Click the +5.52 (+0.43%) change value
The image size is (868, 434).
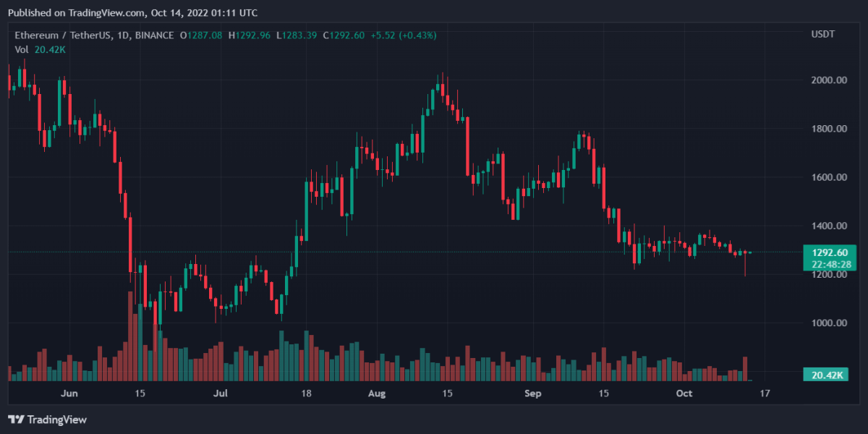[405, 35]
